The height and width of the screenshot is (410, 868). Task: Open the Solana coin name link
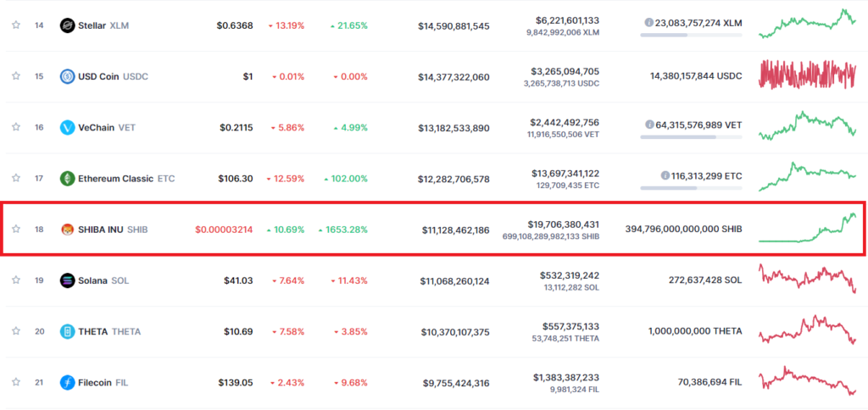(x=94, y=280)
